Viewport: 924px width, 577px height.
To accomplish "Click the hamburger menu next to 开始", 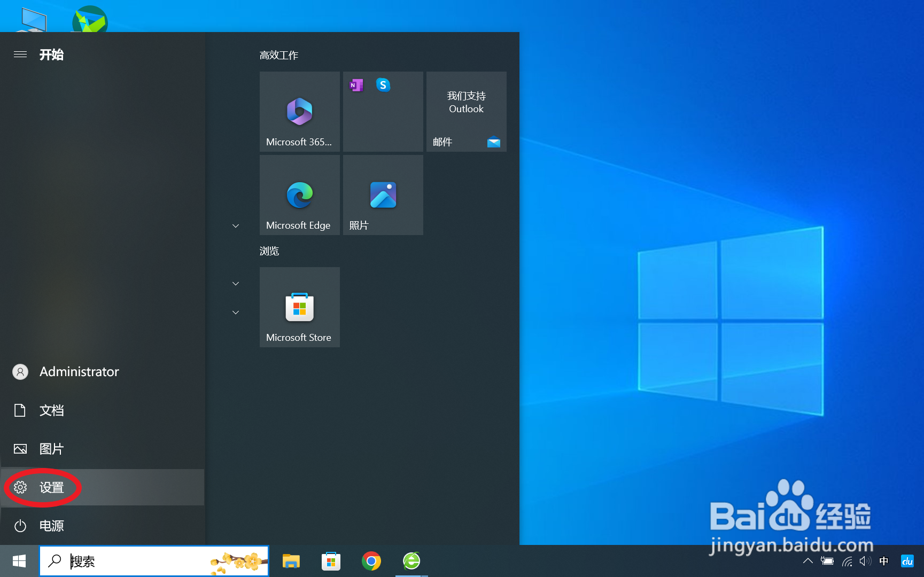I will [20, 54].
